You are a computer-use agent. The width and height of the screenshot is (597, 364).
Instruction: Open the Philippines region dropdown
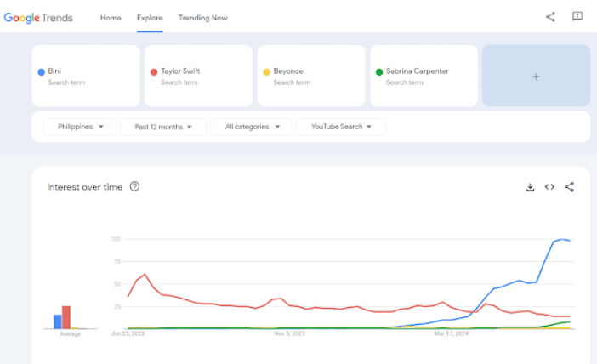tap(80, 127)
